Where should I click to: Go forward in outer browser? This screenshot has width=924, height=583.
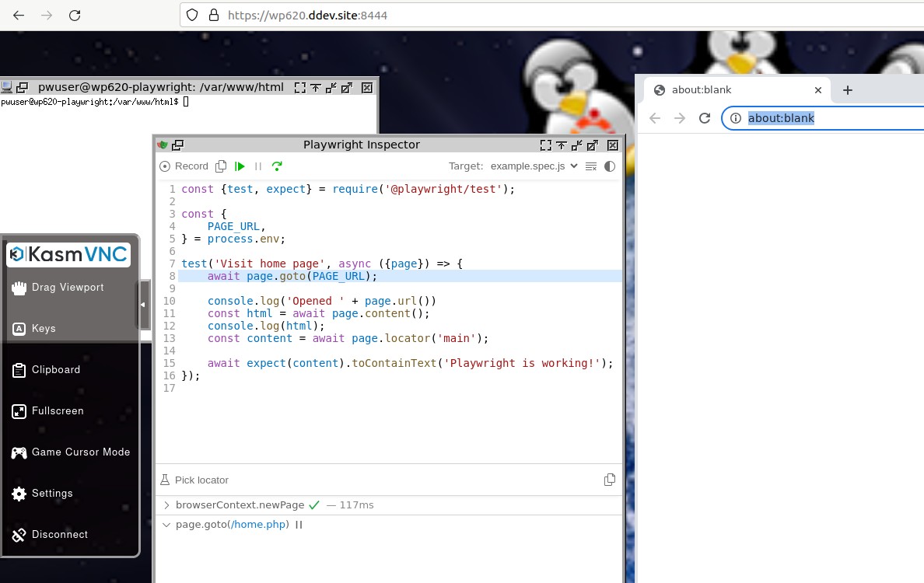tap(47, 16)
